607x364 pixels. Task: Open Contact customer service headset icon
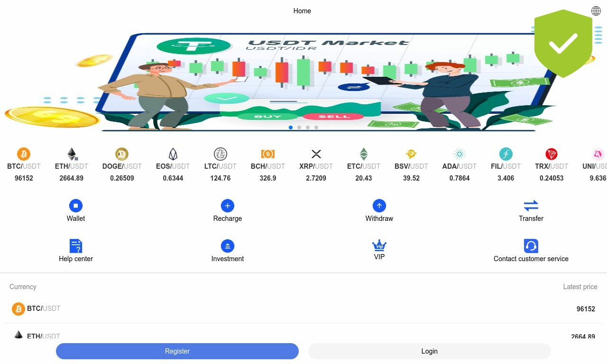(531, 246)
